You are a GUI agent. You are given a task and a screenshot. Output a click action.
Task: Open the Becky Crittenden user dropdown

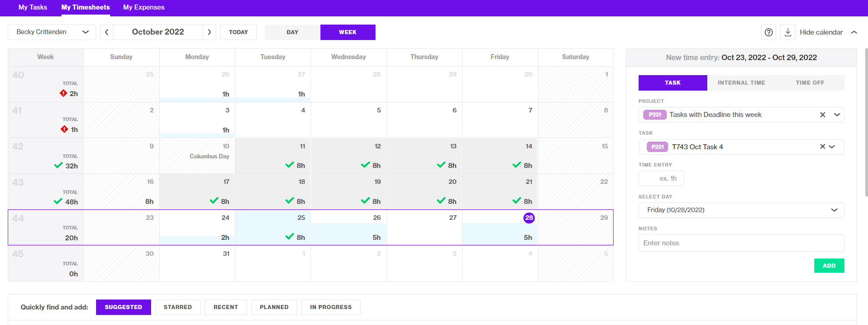[x=52, y=32]
